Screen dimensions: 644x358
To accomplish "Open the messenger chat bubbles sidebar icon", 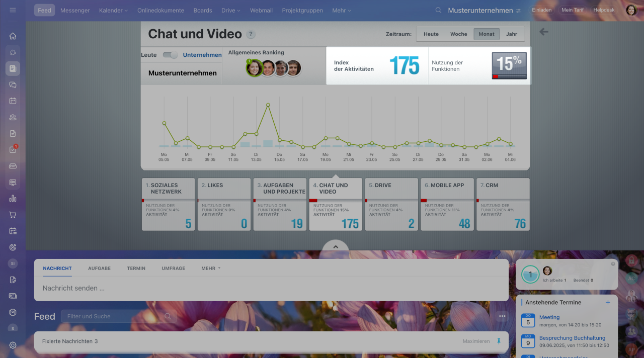I will pyautogui.click(x=13, y=85).
